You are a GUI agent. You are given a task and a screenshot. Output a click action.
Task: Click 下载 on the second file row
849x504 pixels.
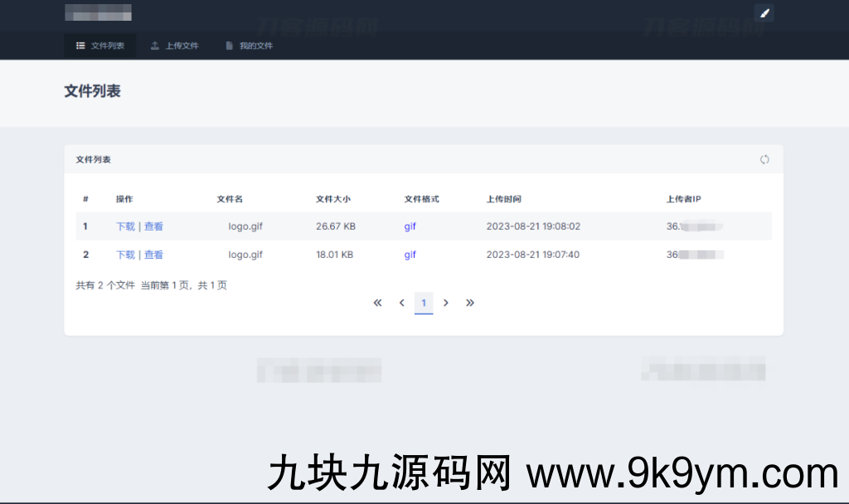[124, 254]
